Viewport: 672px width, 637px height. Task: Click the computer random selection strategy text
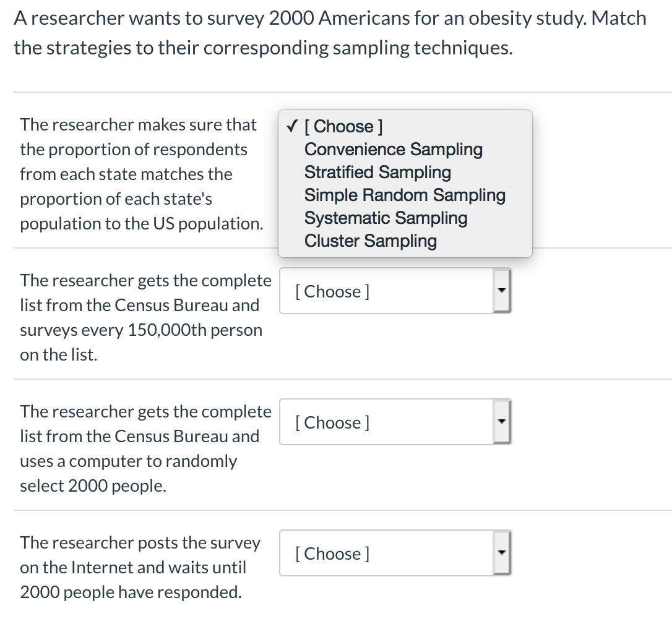tap(145, 448)
